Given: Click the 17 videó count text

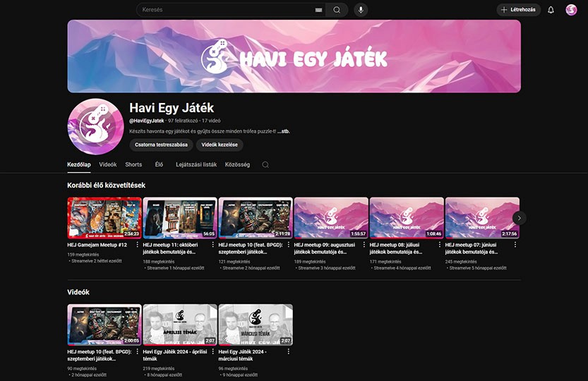Looking at the screenshot, I should coord(211,121).
